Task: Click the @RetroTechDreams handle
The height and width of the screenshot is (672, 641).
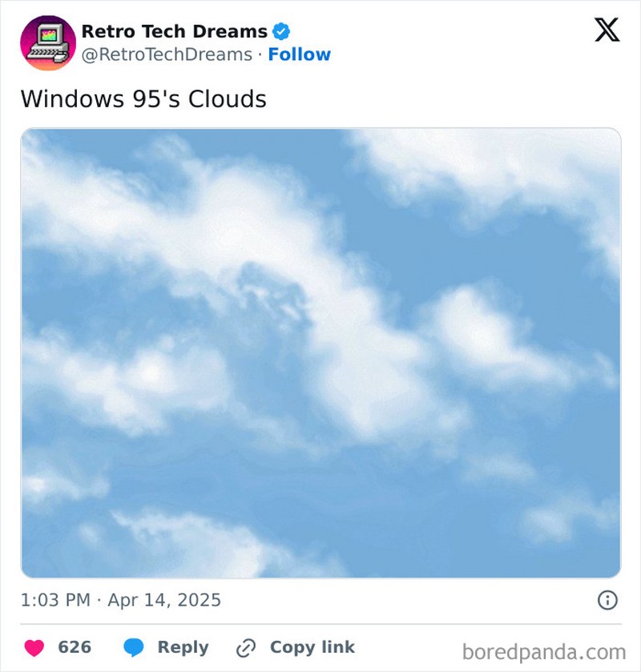Action: (x=167, y=54)
